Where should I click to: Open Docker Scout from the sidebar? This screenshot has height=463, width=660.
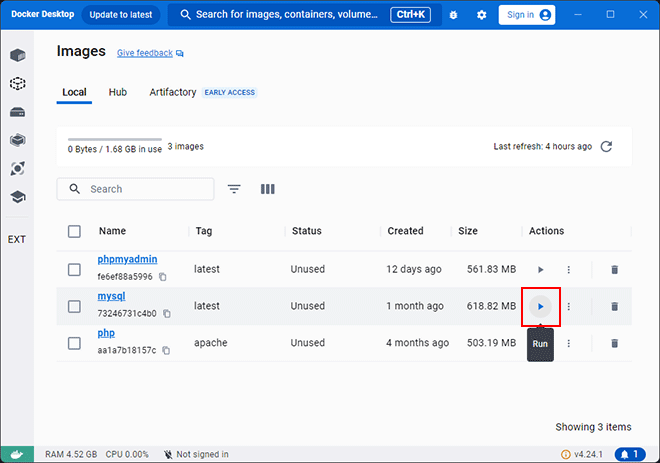[17, 169]
